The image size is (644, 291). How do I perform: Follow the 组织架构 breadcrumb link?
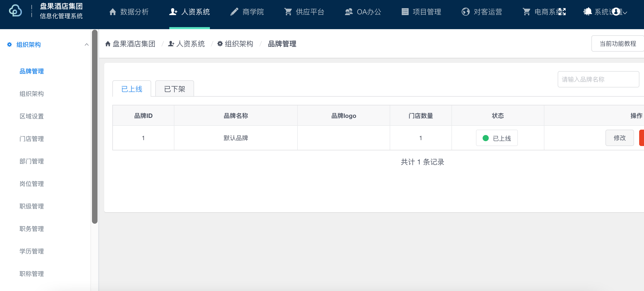pos(235,44)
